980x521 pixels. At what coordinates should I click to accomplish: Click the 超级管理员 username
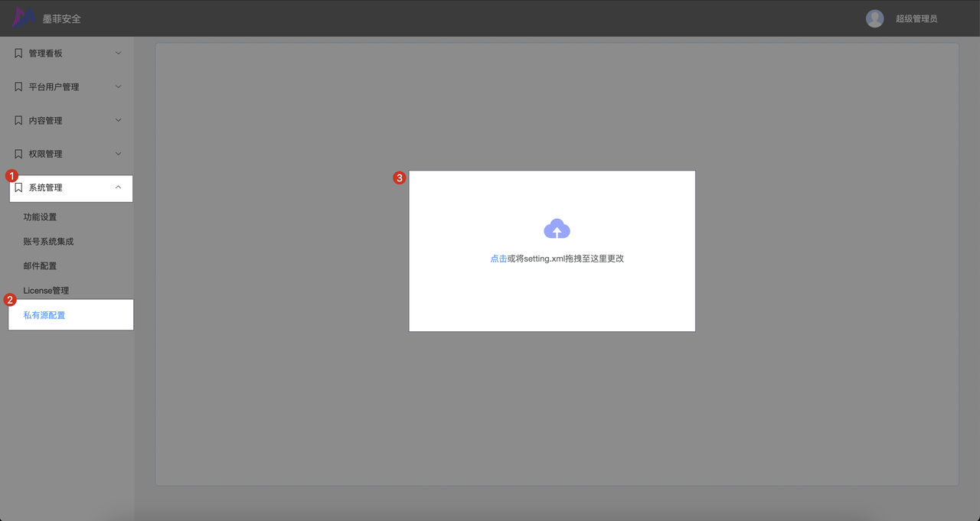point(916,19)
